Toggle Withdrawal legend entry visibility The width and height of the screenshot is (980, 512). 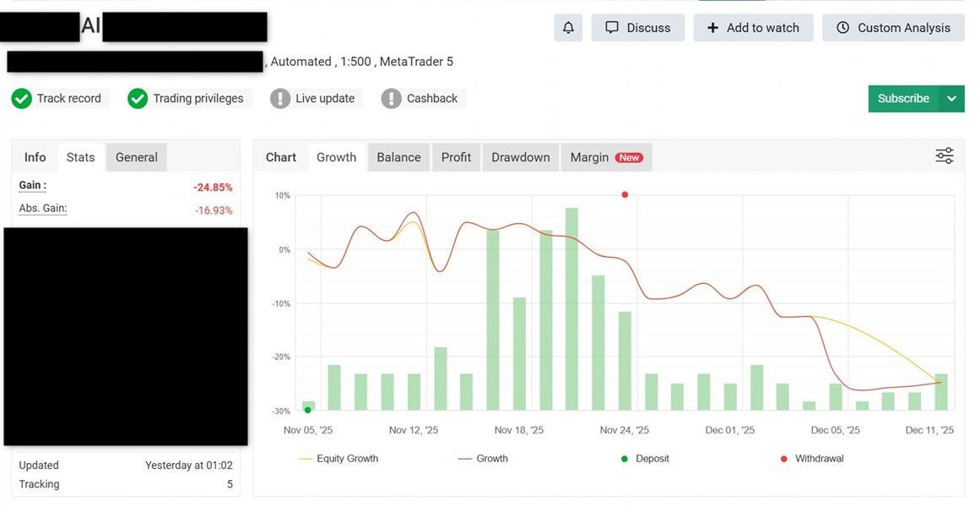coord(811,459)
